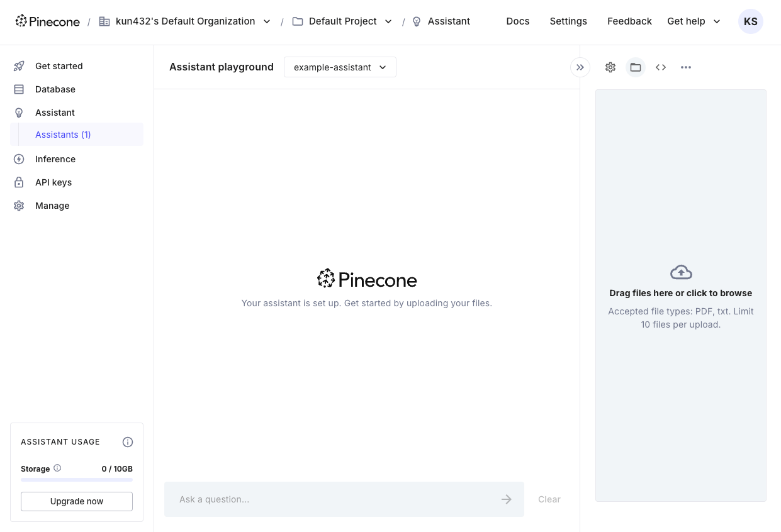Click the Assistant breadcrumb text

449,21
